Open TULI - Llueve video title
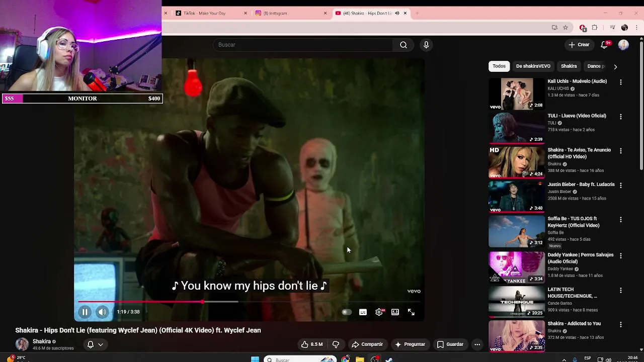Viewport: 644px width, 362px height. [577, 116]
